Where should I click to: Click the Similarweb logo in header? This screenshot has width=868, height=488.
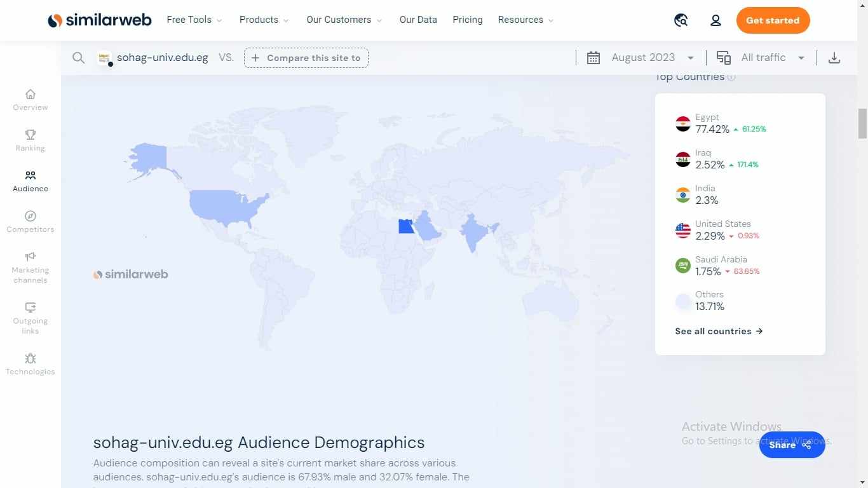click(x=100, y=20)
